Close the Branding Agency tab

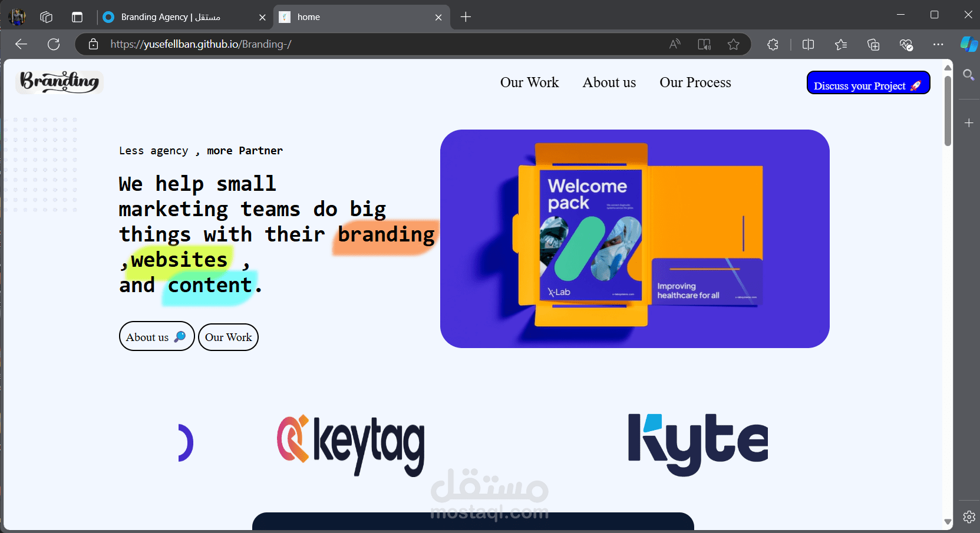[262, 18]
